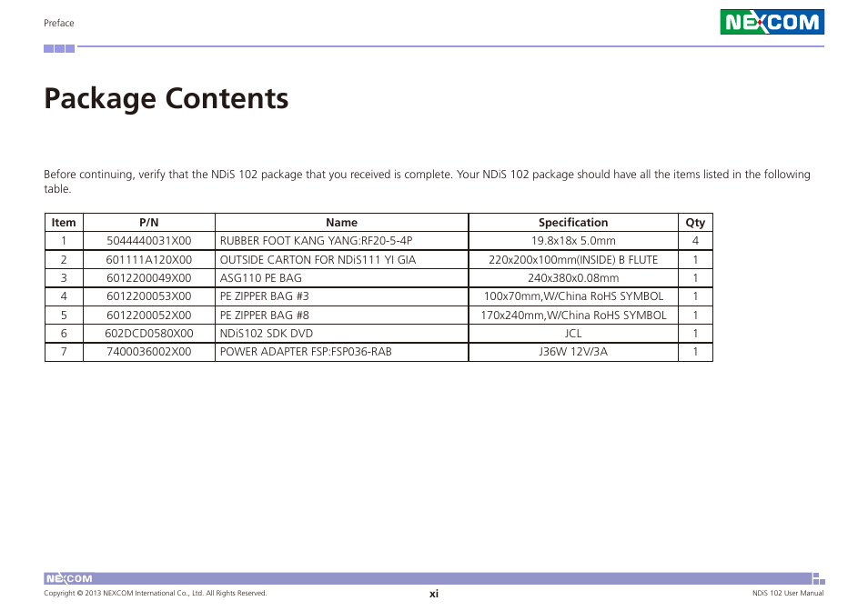The height and width of the screenshot is (611, 868).
Task: Click quantity '4' for rubber foot row
Action: click(695, 241)
